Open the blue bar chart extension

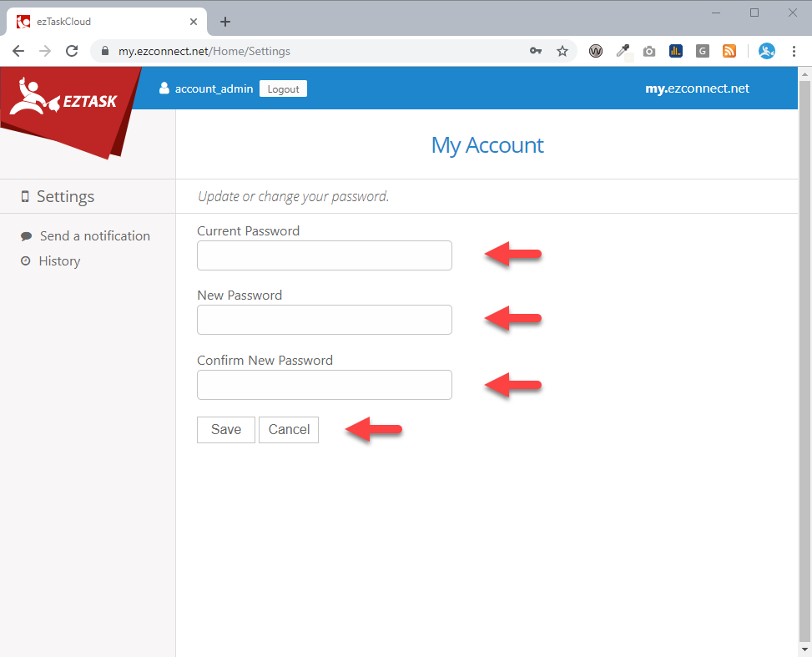[676, 51]
